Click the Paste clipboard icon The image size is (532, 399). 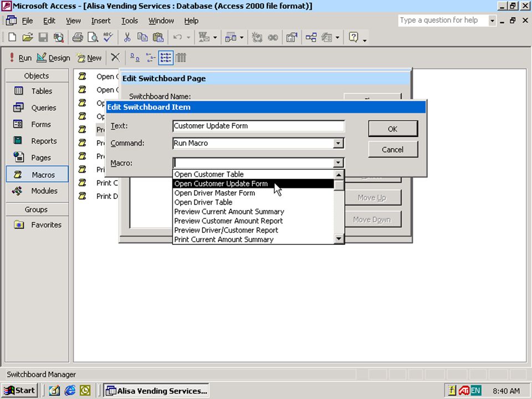(x=158, y=37)
